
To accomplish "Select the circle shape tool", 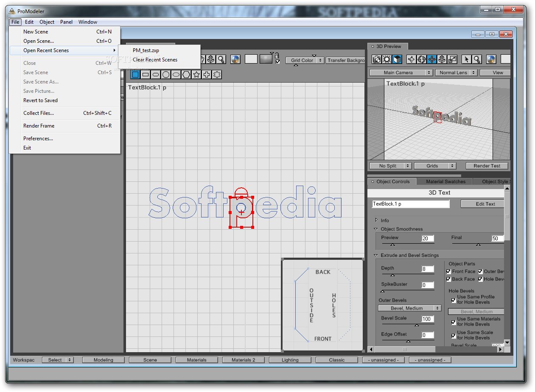I will [x=166, y=75].
